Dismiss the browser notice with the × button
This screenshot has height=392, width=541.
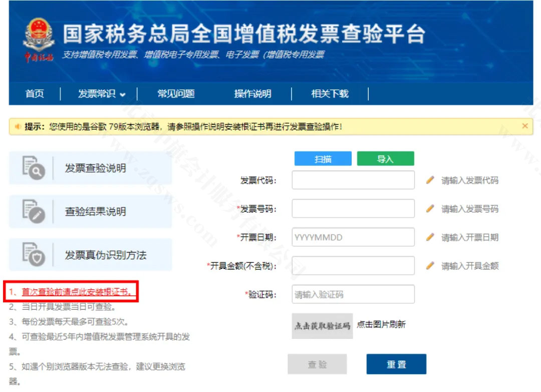pos(525,126)
